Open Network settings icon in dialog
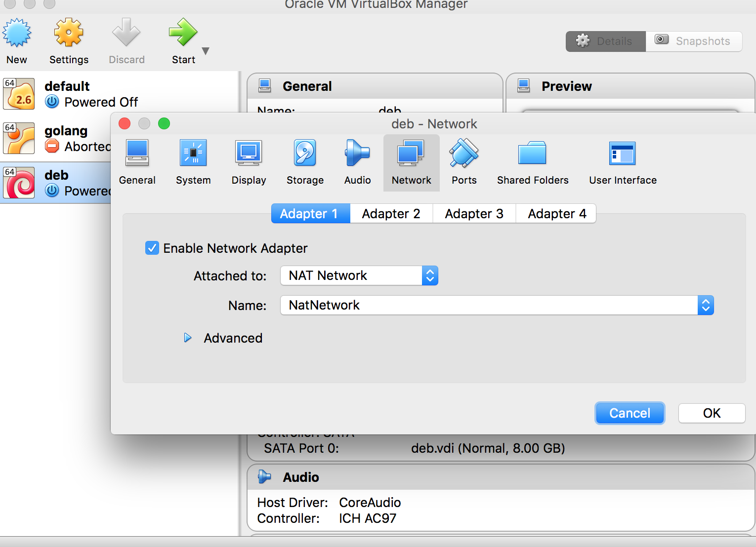Viewport: 756px width, 547px height. [x=411, y=153]
